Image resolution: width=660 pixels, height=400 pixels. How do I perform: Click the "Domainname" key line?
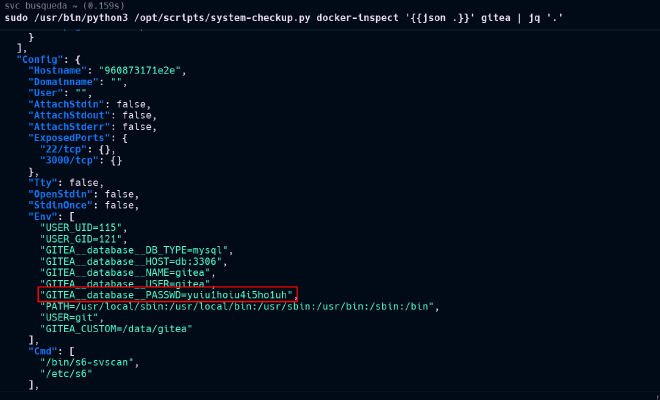(77, 82)
